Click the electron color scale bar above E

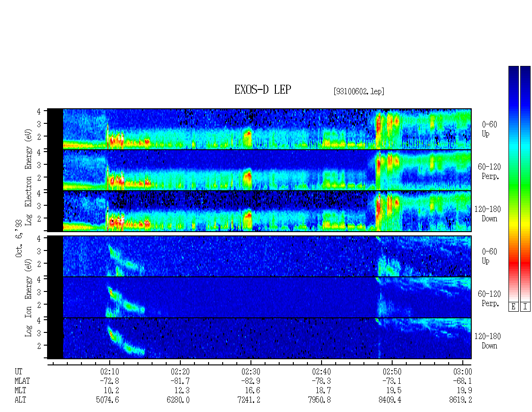513,184
